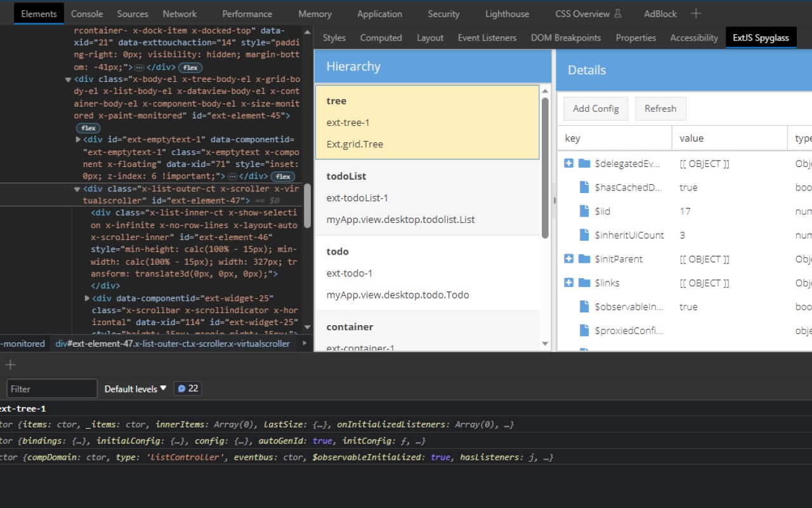Click the 'listController' console log line
Viewport: 812px width, 508px height.
click(x=406, y=457)
